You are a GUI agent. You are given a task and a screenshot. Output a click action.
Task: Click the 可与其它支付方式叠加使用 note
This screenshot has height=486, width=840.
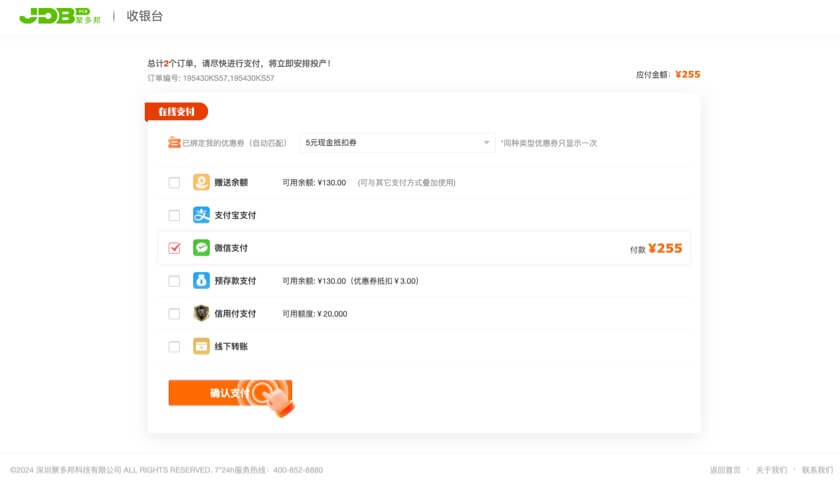click(x=407, y=183)
